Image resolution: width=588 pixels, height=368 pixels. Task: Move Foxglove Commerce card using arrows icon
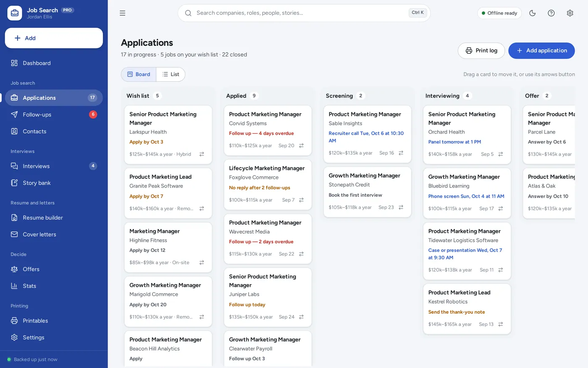click(x=301, y=200)
